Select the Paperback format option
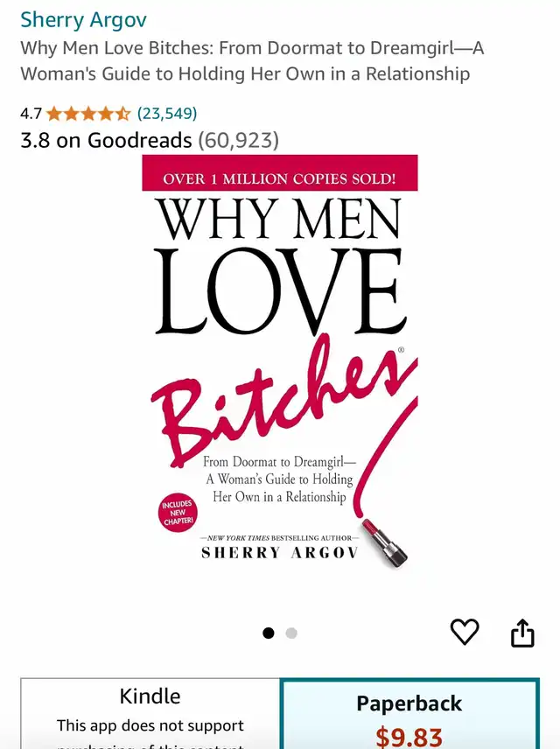Image resolution: width=560 pixels, height=749 pixels. click(410, 713)
